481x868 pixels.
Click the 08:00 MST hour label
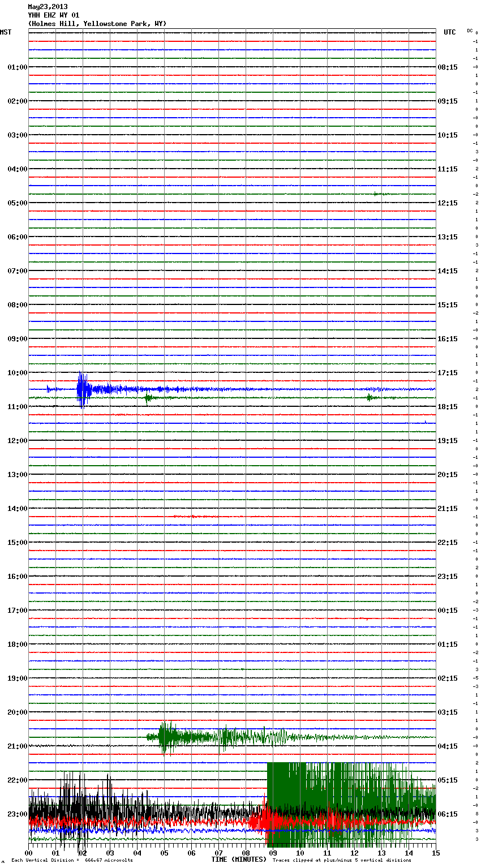[18, 305]
